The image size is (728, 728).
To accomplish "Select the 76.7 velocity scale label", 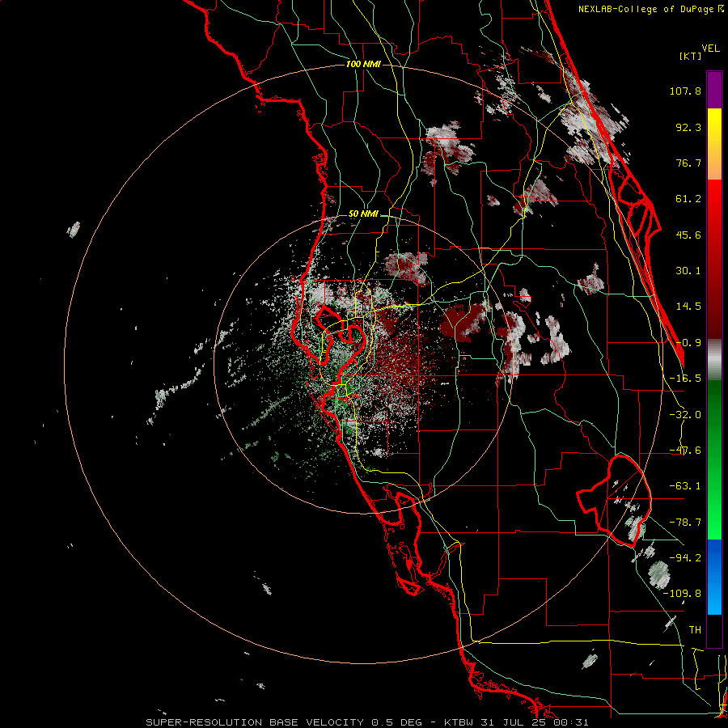I will pyautogui.click(x=688, y=163).
